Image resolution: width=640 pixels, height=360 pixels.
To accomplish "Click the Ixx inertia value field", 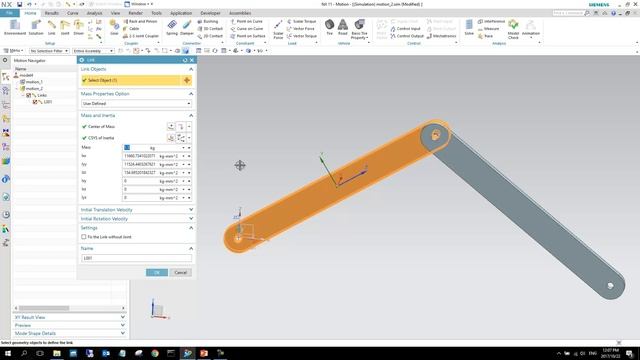I will pyautogui.click(x=140, y=156).
